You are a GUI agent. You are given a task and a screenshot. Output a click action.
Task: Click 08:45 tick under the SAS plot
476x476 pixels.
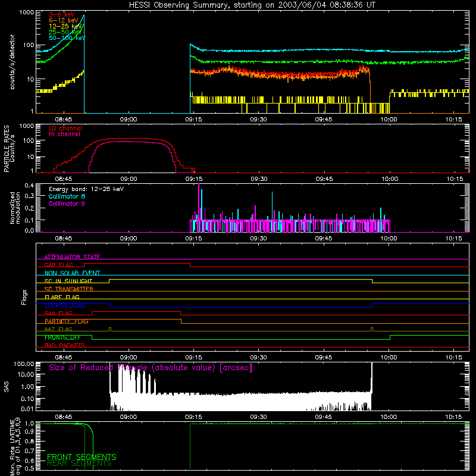pyautogui.click(x=64, y=417)
